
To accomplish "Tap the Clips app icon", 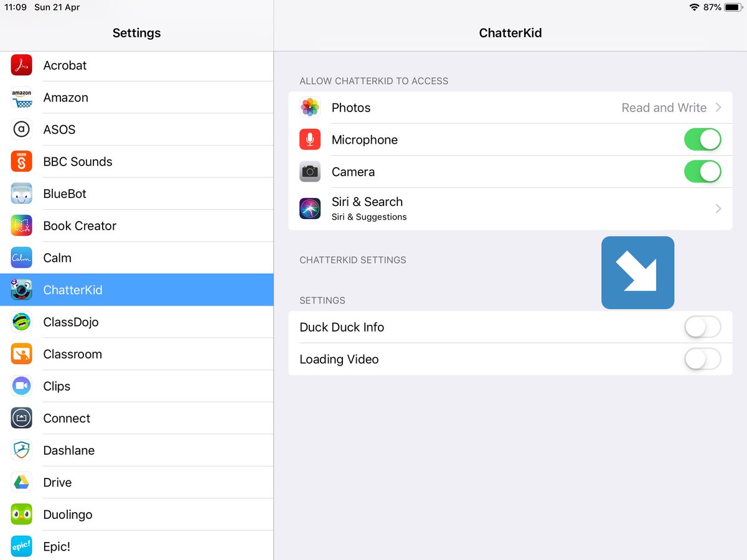I will (x=22, y=386).
